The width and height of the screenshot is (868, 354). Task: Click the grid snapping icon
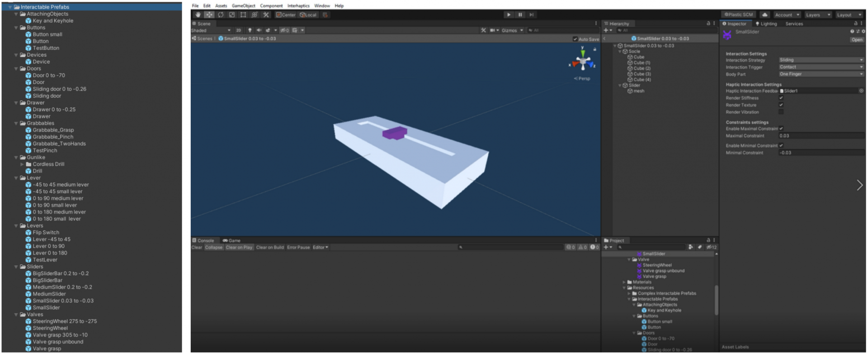325,15
